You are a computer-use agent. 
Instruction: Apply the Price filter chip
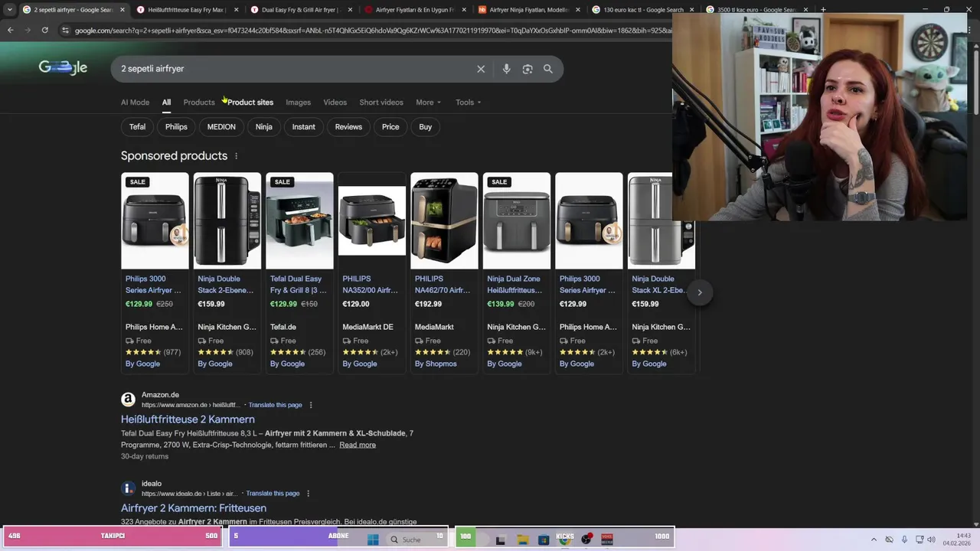[x=390, y=127]
